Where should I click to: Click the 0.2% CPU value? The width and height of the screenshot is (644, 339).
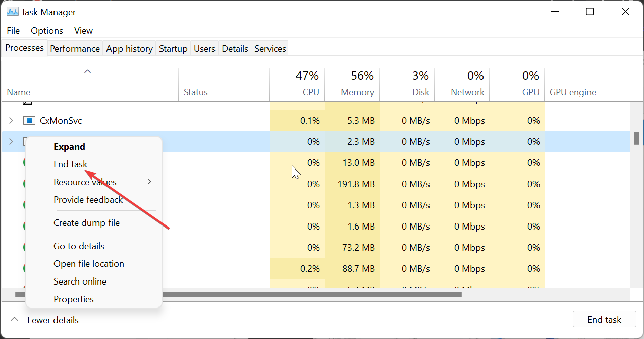coord(310,269)
